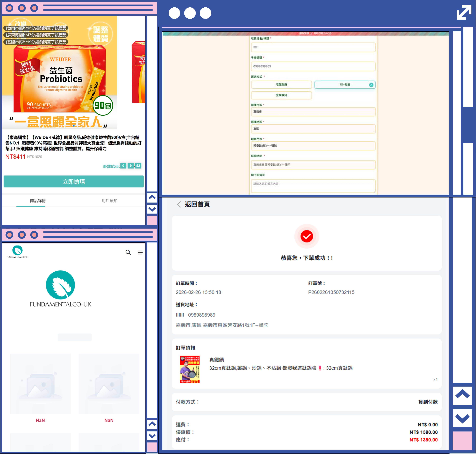Open the 選擇市區 dropdown showing 嘉義市
476x454 pixels.
point(313,112)
